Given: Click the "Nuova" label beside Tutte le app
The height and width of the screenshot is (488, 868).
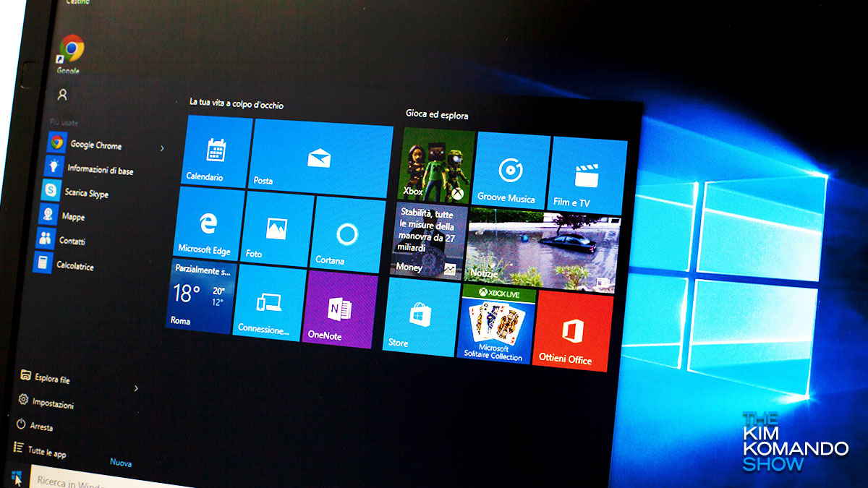Looking at the screenshot, I should click(x=120, y=463).
